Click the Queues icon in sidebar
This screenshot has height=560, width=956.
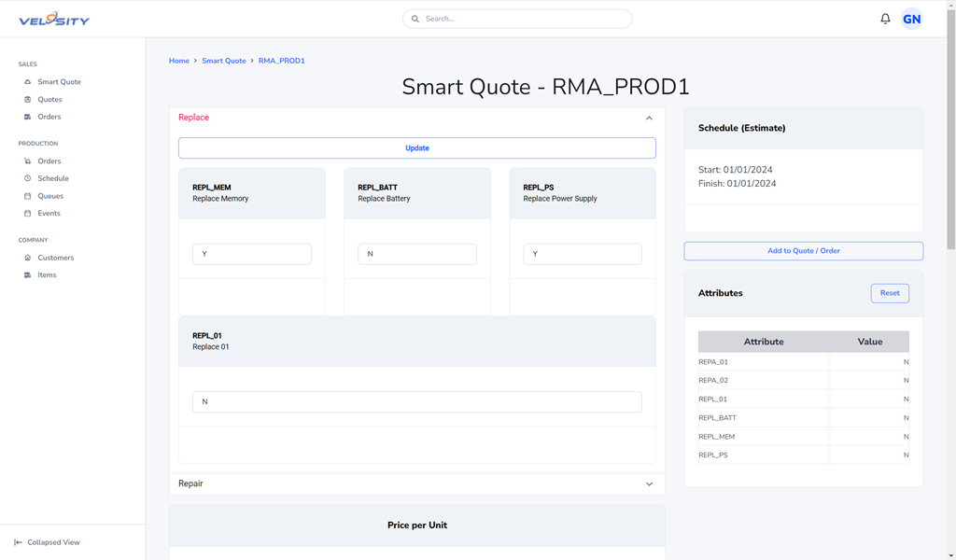(28, 196)
